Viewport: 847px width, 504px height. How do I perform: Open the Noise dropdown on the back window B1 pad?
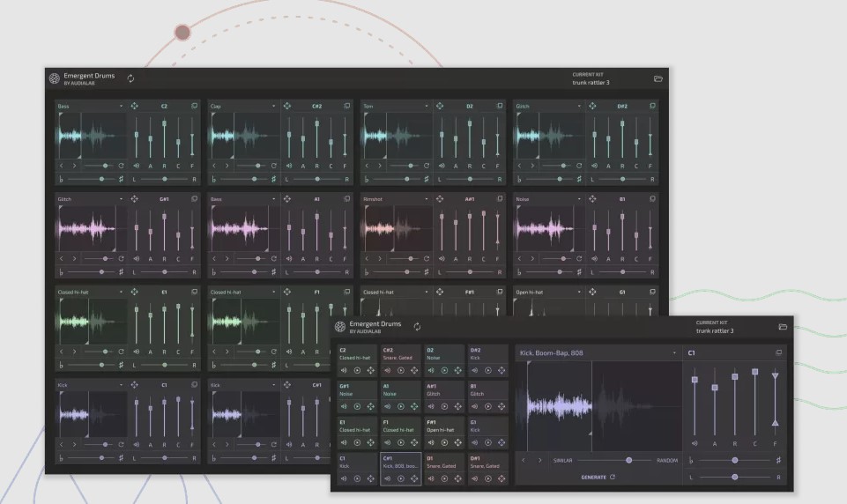click(548, 199)
